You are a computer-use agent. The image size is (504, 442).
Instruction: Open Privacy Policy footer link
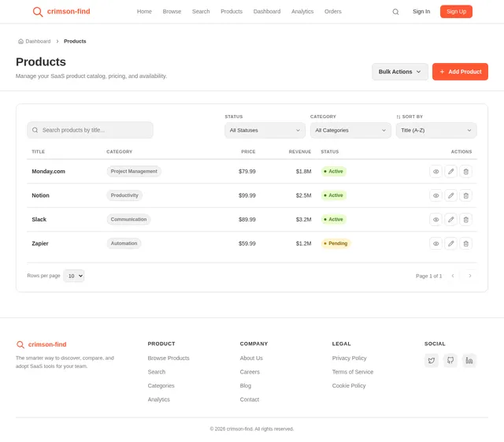(349, 358)
